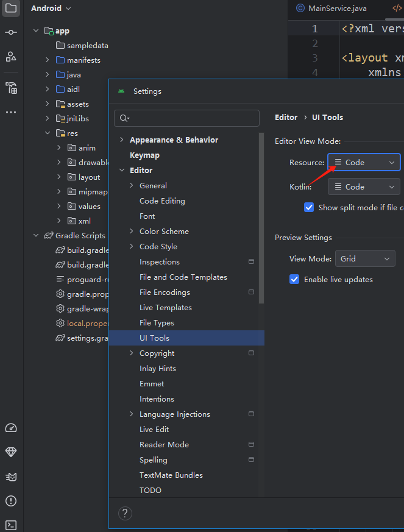Viewport: 404px width, 532px height.
Task: Click the project-level icon beside Spelling
Action: (x=251, y=459)
